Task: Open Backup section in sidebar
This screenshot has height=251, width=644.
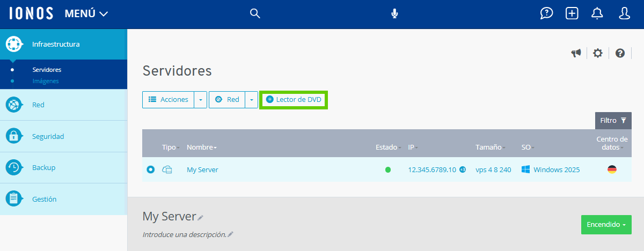Action: [x=43, y=167]
